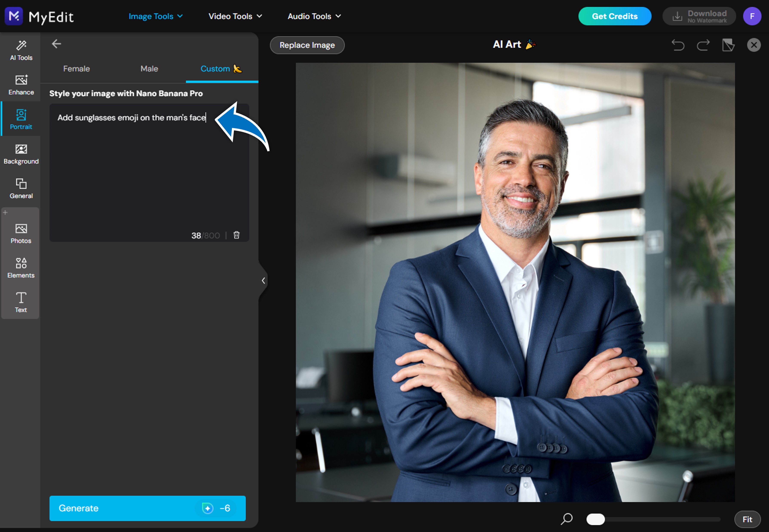Clear prompt with the trash icon
The width and height of the screenshot is (769, 532).
[236, 235]
